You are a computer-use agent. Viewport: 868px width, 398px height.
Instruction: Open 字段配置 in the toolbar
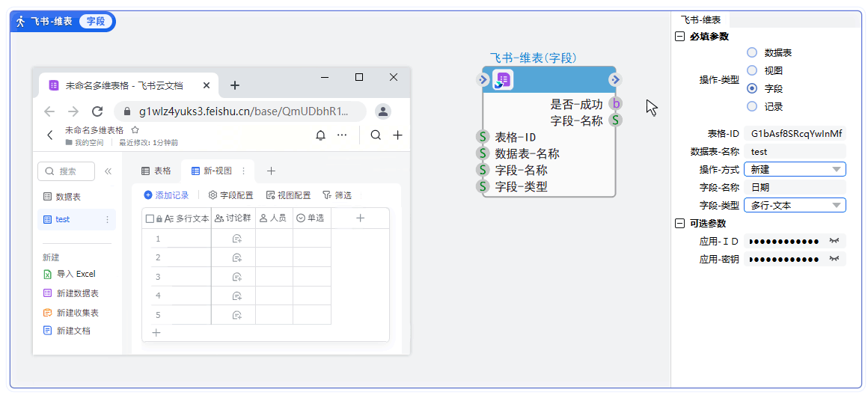click(x=230, y=195)
